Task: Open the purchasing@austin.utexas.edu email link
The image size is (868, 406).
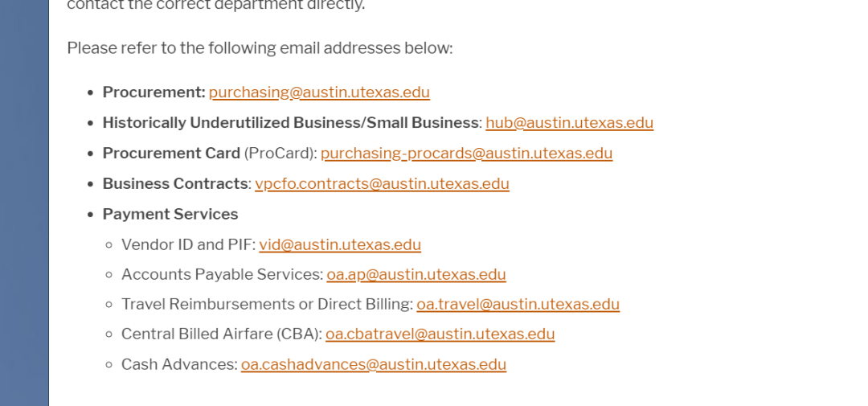Action: (x=319, y=92)
